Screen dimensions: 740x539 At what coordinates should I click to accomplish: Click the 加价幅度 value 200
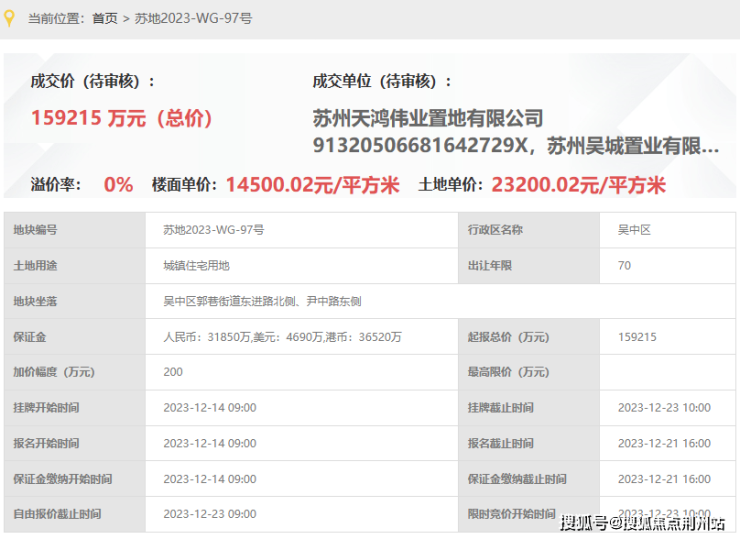(x=173, y=372)
